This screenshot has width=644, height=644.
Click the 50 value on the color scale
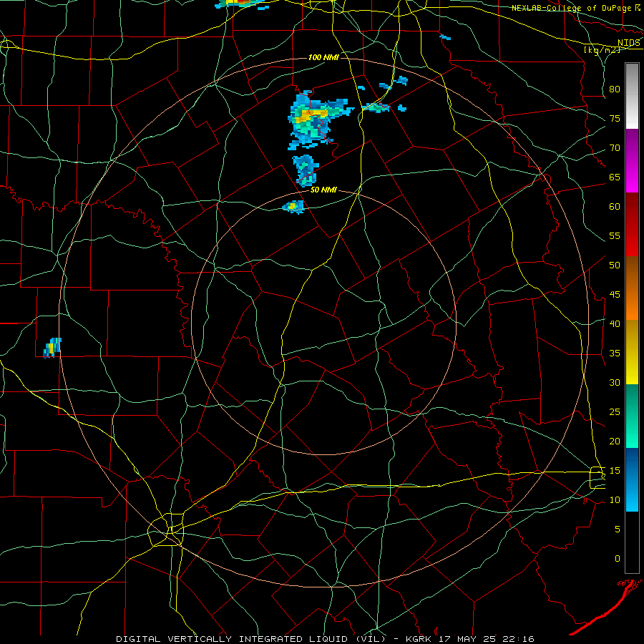tap(615, 265)
